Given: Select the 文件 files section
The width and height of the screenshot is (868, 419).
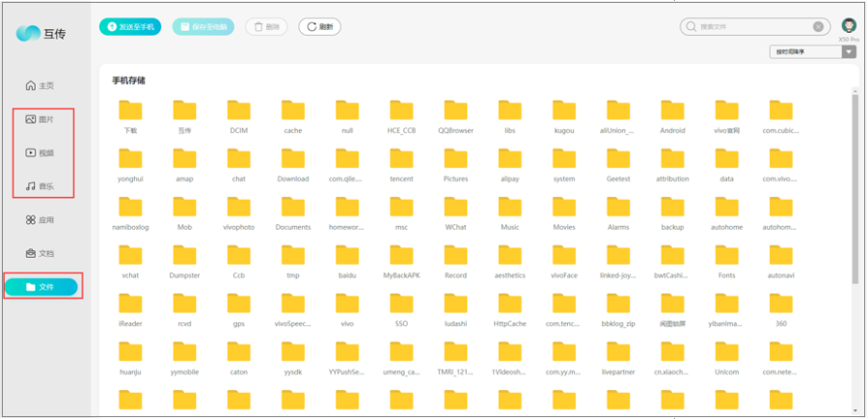Looking at the screenshot, I should tap(41, 287).
